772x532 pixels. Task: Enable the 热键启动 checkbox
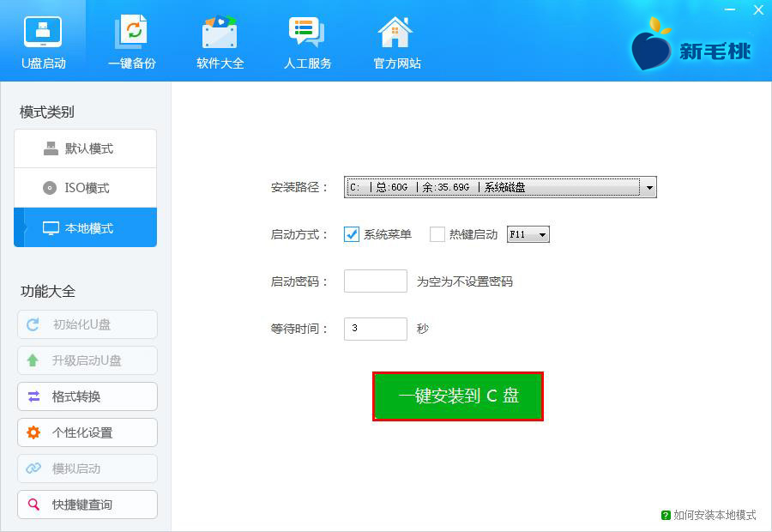(x=437, y=234)
